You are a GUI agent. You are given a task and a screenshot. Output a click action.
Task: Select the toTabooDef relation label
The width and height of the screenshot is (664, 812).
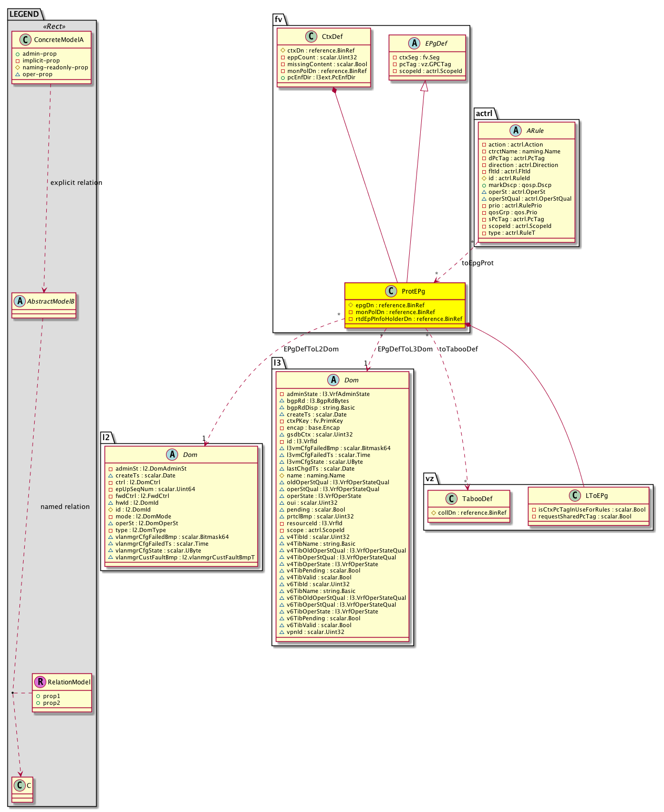(x=458, y=349)
